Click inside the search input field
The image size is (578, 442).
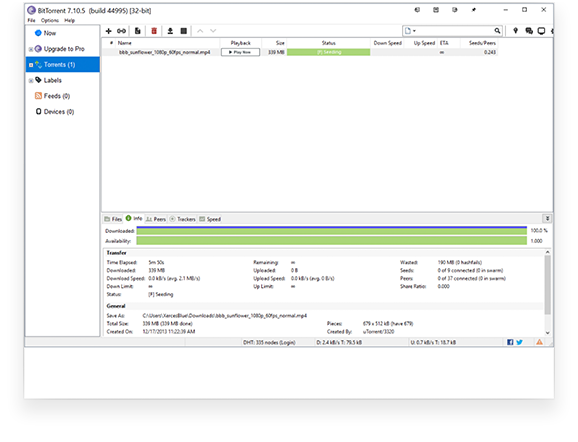point(455,31)
